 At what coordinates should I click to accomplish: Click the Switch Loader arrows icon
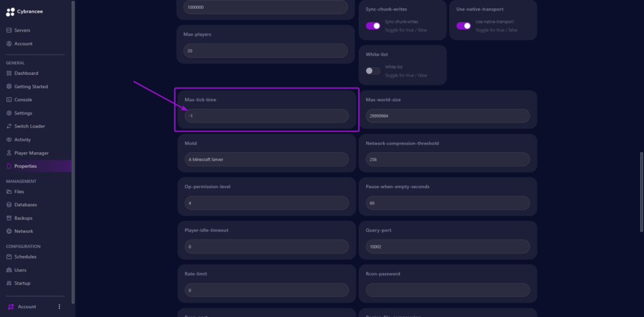pos(9,126)
